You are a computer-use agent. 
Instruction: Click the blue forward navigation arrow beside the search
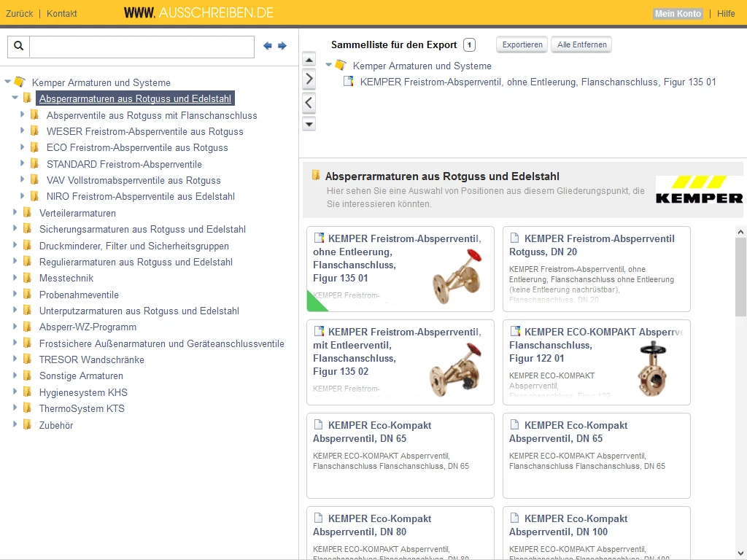pyautogui.click(x=282, y=46)
